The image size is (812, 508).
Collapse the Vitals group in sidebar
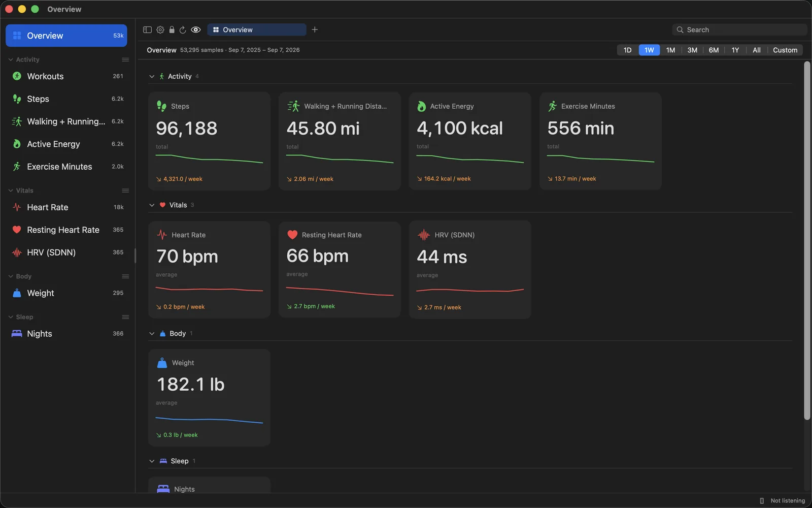pyautogui.click(x=11, y=190)
